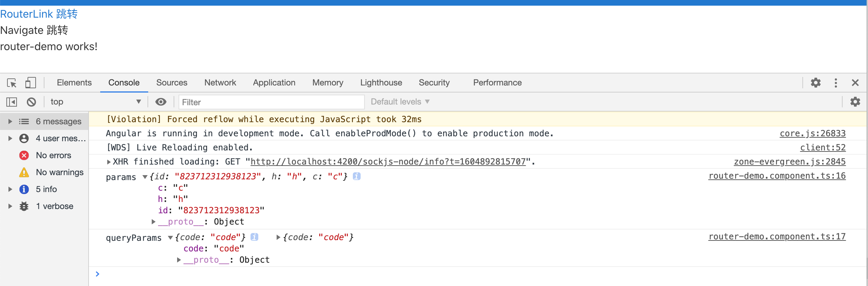Click the h: "h" property line
868x286 pixels.
coord(173,199)
